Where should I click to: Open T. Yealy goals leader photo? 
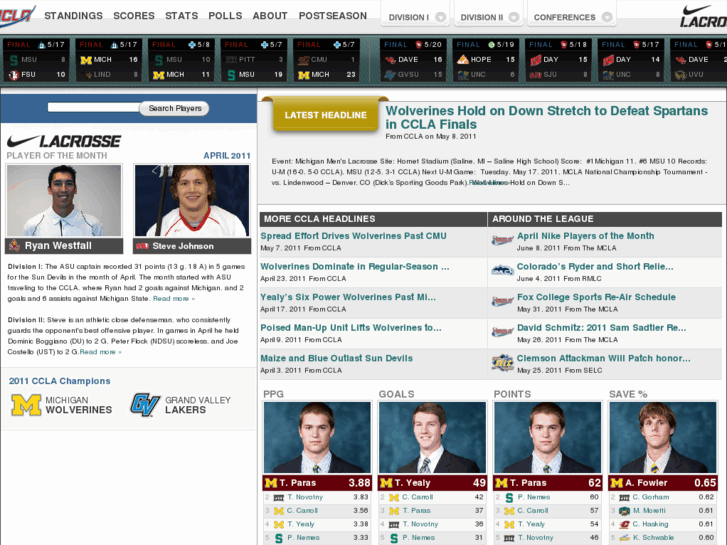point(432,437)
